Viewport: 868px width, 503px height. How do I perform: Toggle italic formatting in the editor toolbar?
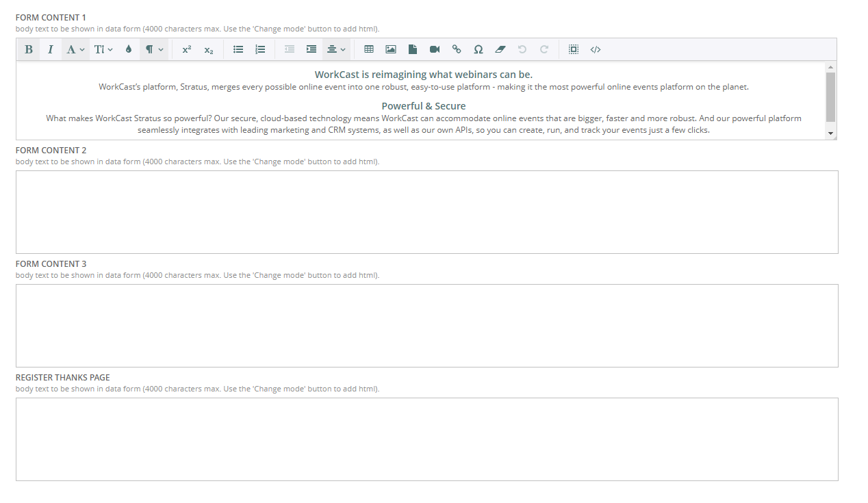click(x=51, y=49)
